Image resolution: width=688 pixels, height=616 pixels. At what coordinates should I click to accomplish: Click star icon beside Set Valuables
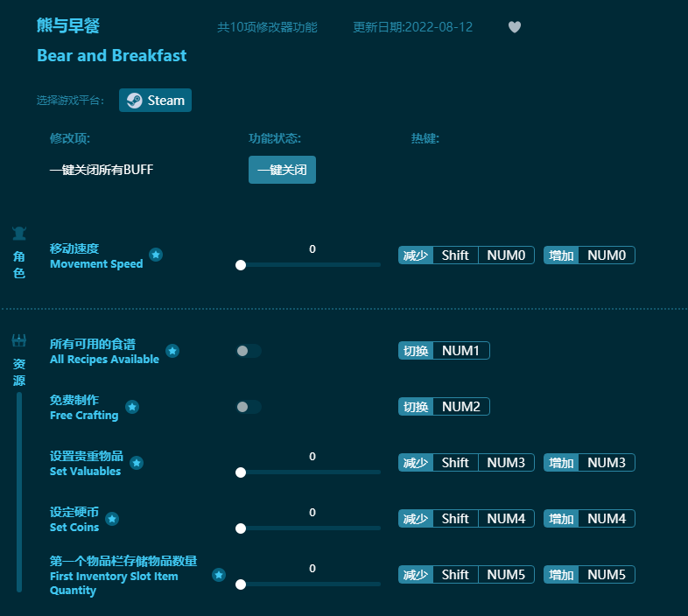(x=137, y=463)
